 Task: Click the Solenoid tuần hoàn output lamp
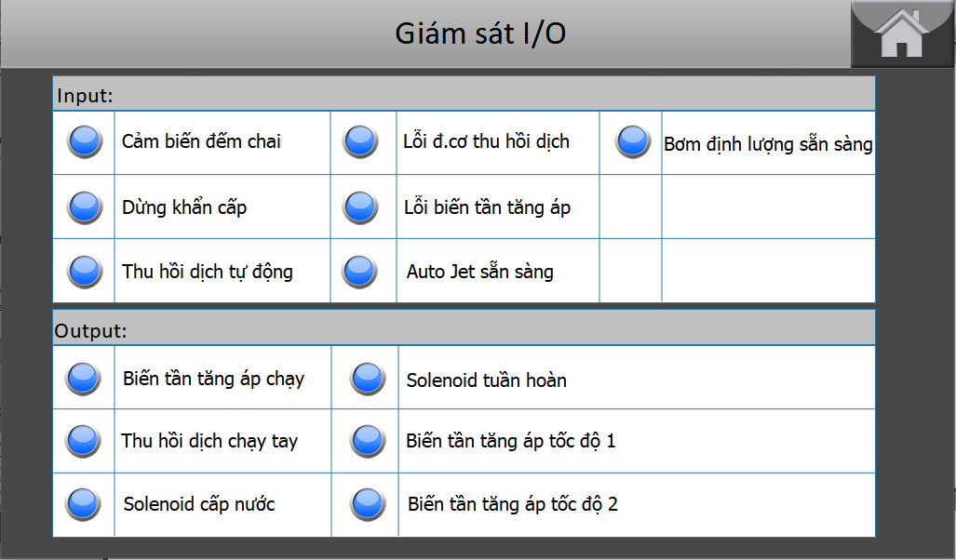pyautogui.click(x=368, y=379)
